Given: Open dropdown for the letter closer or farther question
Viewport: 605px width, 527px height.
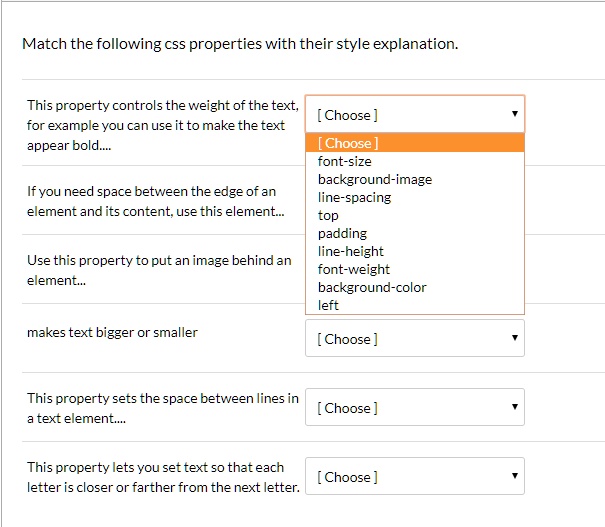Looking at the screenshot, I should [x=414, y=477].
